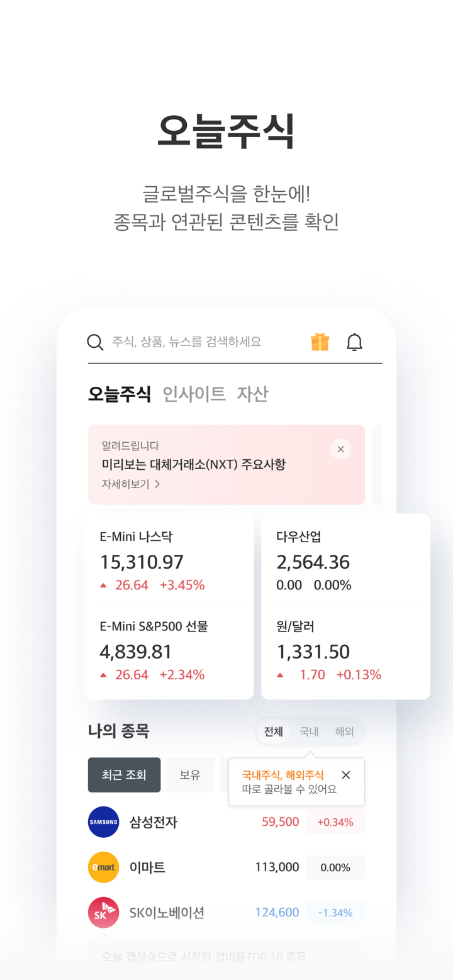Open 자세히보기 details link
The width and height of the screenshot is (453, 980).
coord(131,484)
